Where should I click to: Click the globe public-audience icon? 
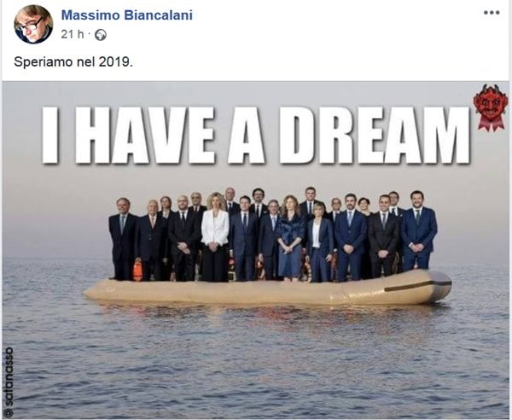101,35
